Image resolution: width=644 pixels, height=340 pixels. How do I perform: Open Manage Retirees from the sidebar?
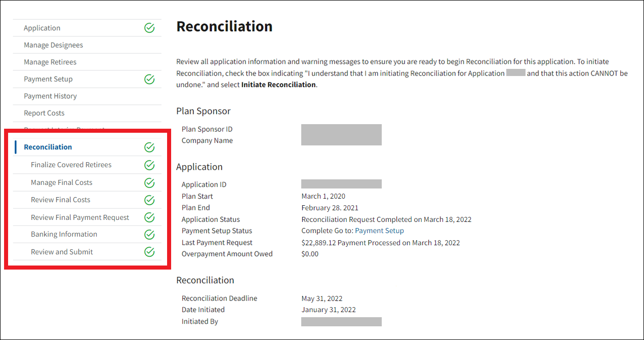tap(50, 62)
